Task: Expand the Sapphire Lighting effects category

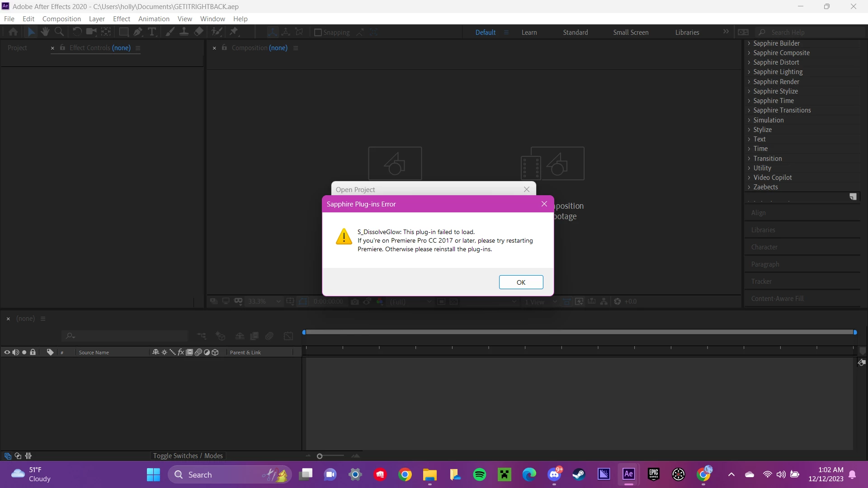Action: pyautogui.click(x=749, y=72)
